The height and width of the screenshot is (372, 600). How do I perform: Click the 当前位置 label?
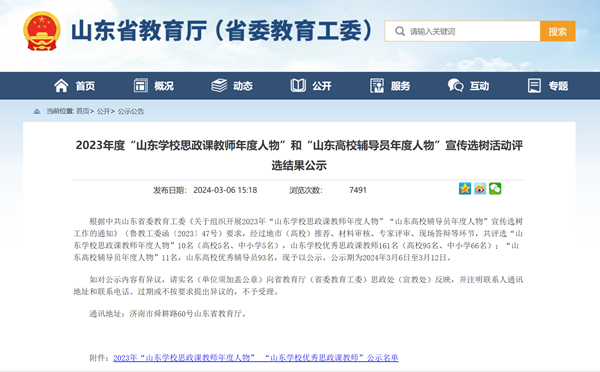click(x=60, y=111)
